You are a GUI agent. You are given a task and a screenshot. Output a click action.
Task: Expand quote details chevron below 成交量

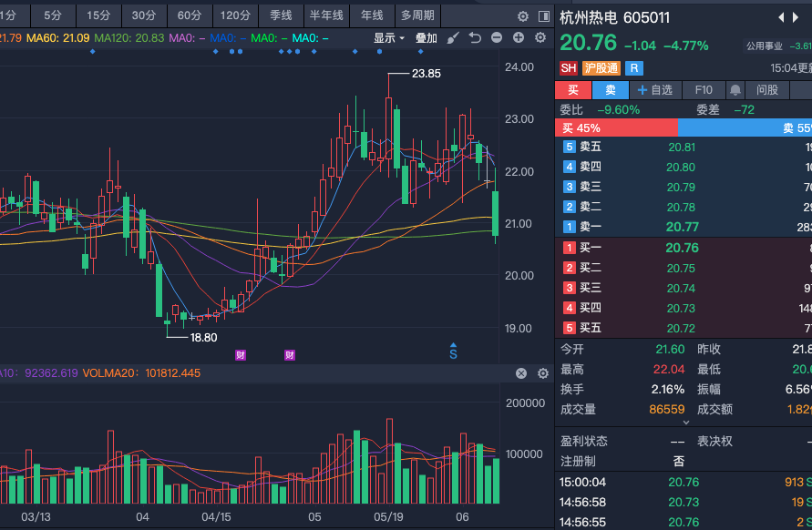(x=686, y=423)
